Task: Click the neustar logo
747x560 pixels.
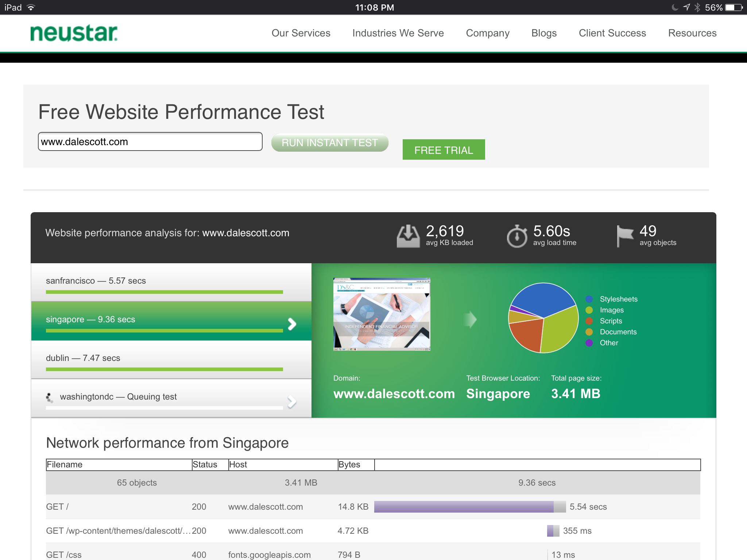Action: 74,33
